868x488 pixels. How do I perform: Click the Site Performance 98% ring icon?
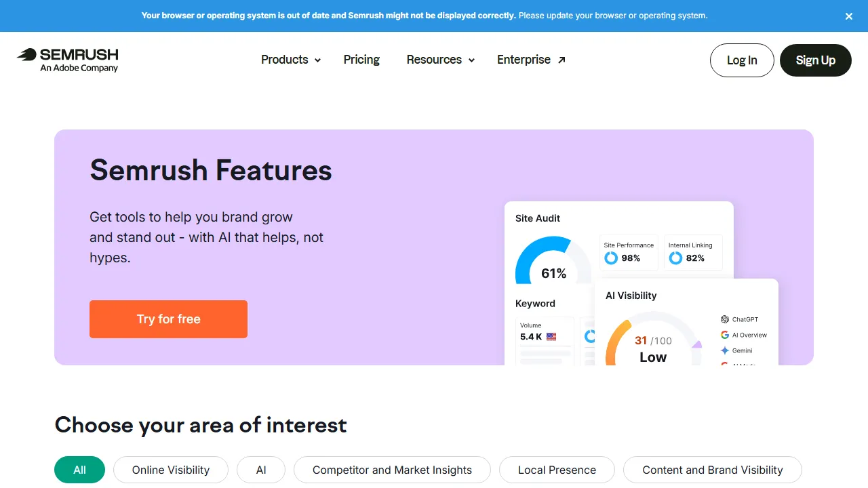(x=611, y=258)
